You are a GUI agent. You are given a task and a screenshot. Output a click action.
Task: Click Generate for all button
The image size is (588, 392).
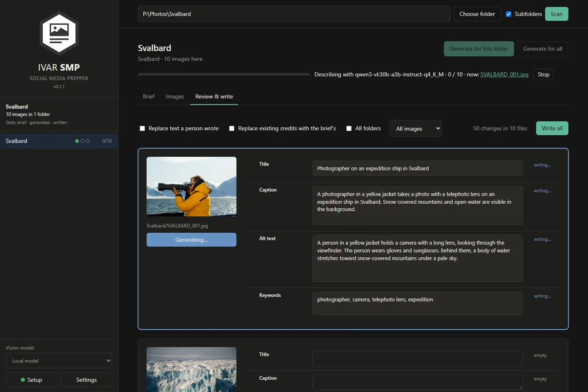[x=543, y=49]
